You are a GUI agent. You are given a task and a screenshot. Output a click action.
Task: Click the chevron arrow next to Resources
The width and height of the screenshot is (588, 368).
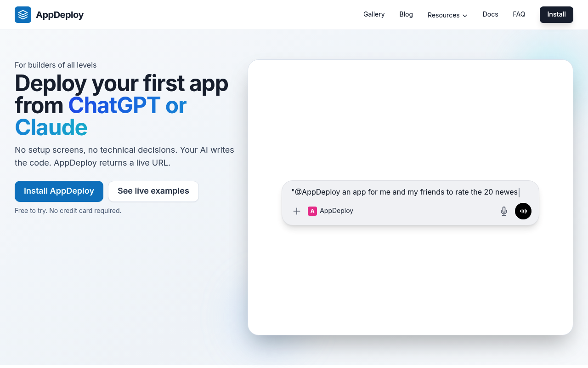point(465,16)
